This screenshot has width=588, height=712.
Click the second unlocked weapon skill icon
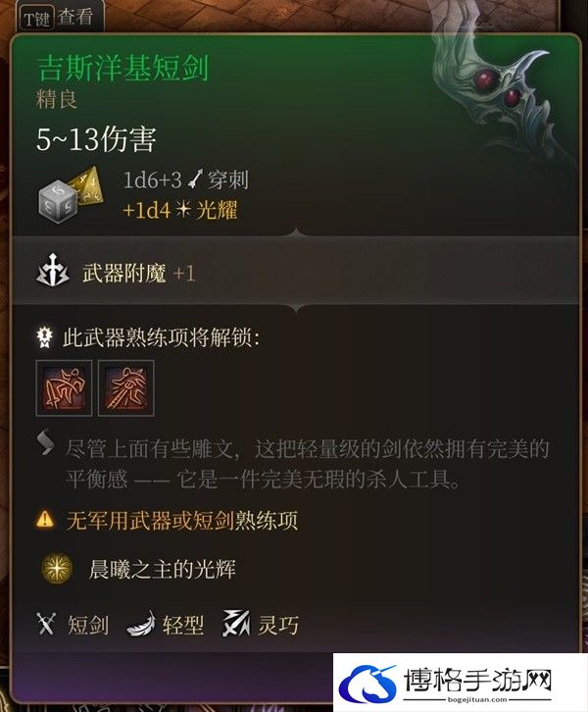(126, 388)
